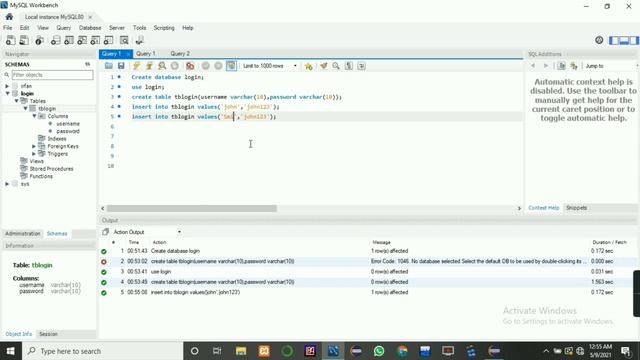Click create new schema icon
The height and width of the screenshot is (360, 640).
pos(56,40)
